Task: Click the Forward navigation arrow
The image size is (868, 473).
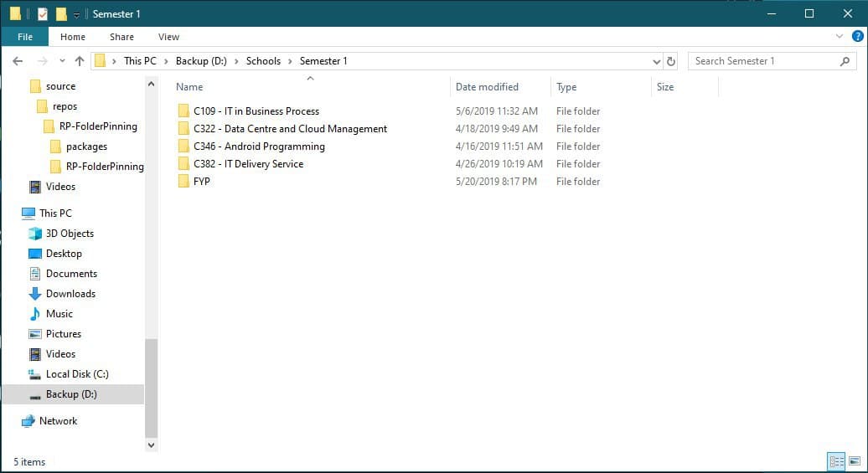Action: point(42,61)
